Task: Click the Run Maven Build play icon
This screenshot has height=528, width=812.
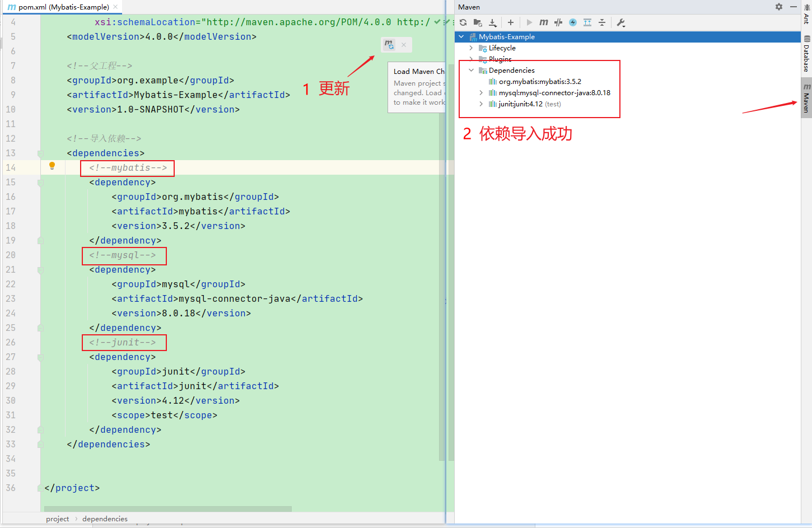Action: [x=529, y=22]
